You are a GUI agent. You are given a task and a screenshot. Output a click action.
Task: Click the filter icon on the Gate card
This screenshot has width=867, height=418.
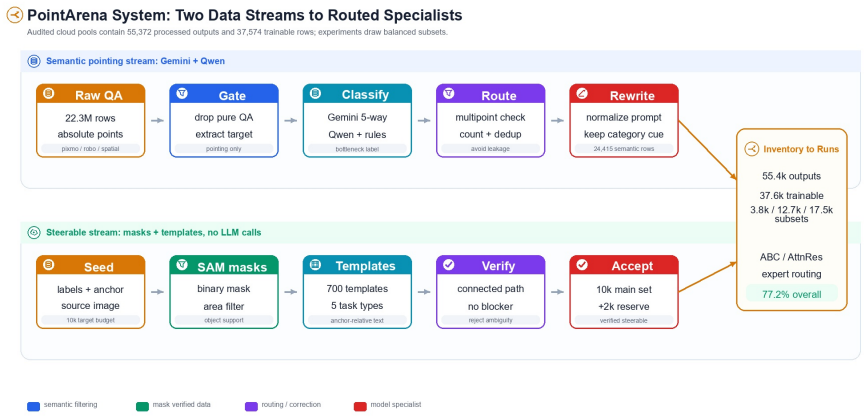point(182,93)
